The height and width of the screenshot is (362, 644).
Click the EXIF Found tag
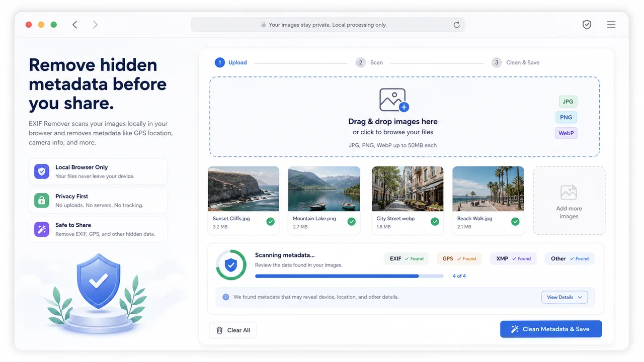pyautogui.click(x=407, y=258)
